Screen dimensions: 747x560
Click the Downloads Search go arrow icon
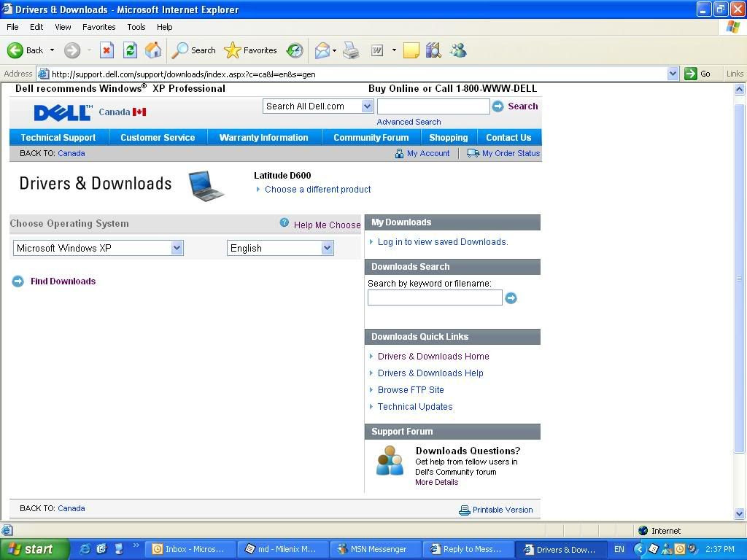pos(511,298)
